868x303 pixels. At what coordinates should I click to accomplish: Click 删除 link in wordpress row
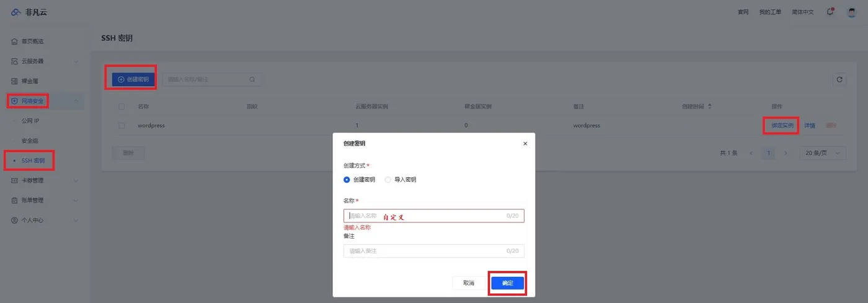[831, 125]
